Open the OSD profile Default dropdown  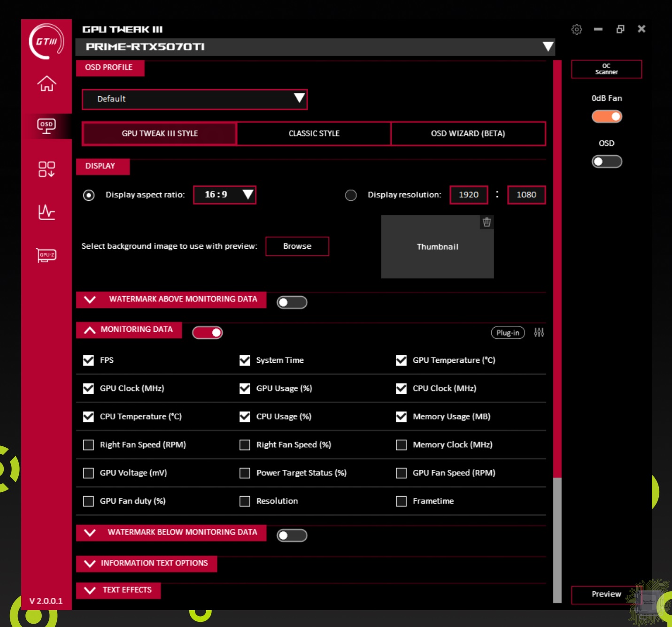tap(194, 99)
